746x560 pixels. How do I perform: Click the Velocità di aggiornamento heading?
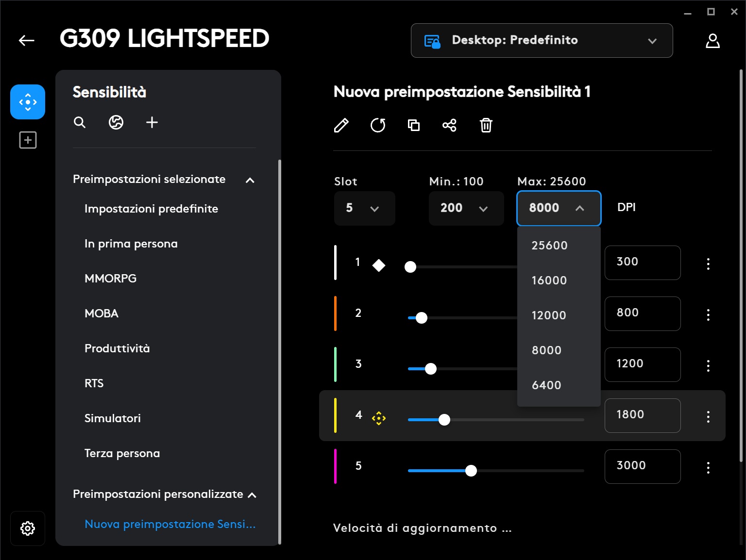423,528
